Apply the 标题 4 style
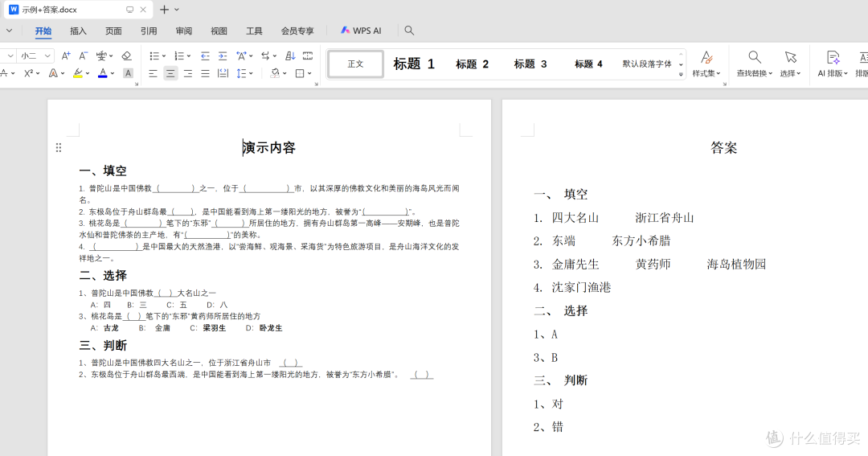The width and height of the screenshot is (868, 456). (588, 64)
